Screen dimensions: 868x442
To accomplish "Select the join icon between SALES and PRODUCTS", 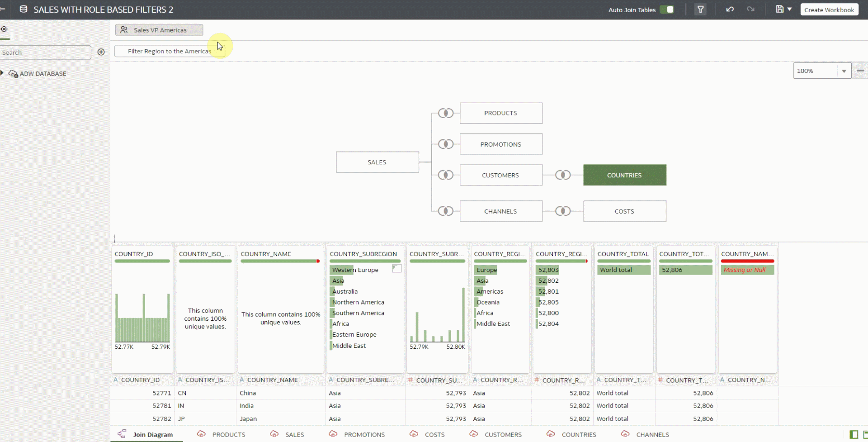I will tap(446, 113).
